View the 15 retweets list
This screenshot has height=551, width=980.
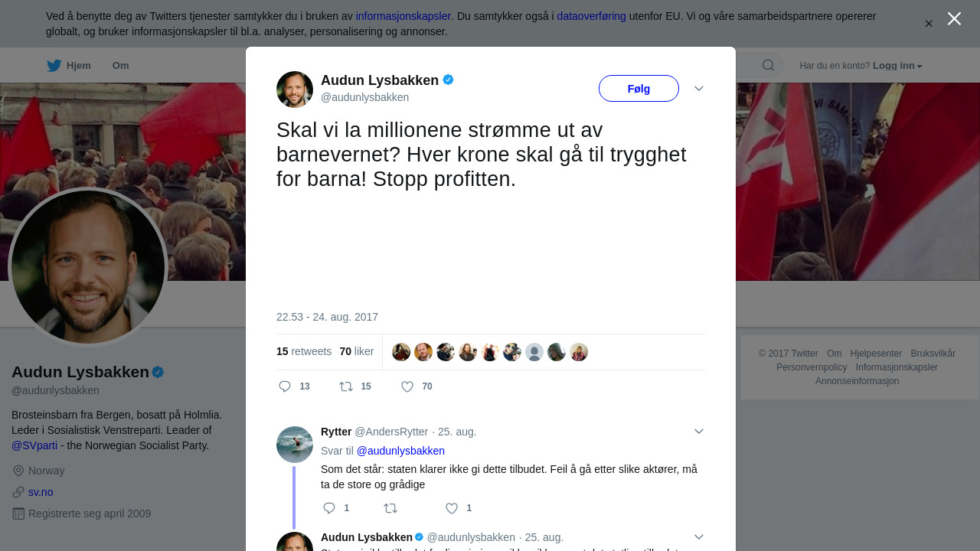(304, 351)
